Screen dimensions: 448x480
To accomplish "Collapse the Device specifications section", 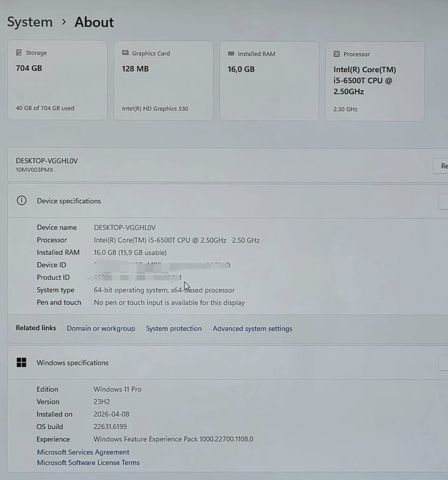I will 443,202.
